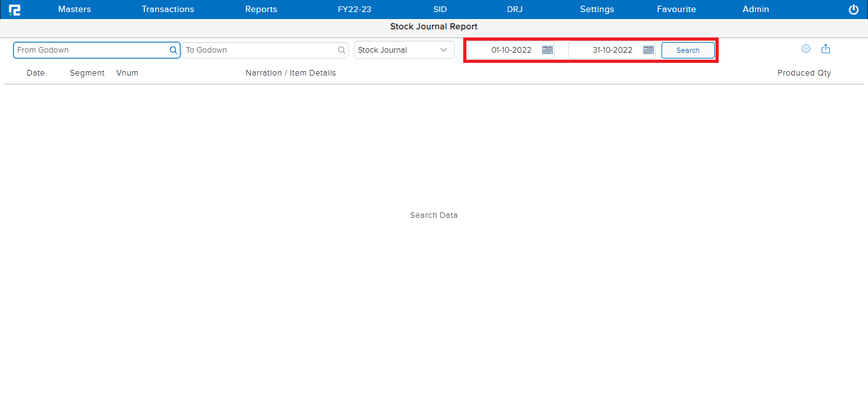
Task: Click the export/share icon
Action: point(825,49)
